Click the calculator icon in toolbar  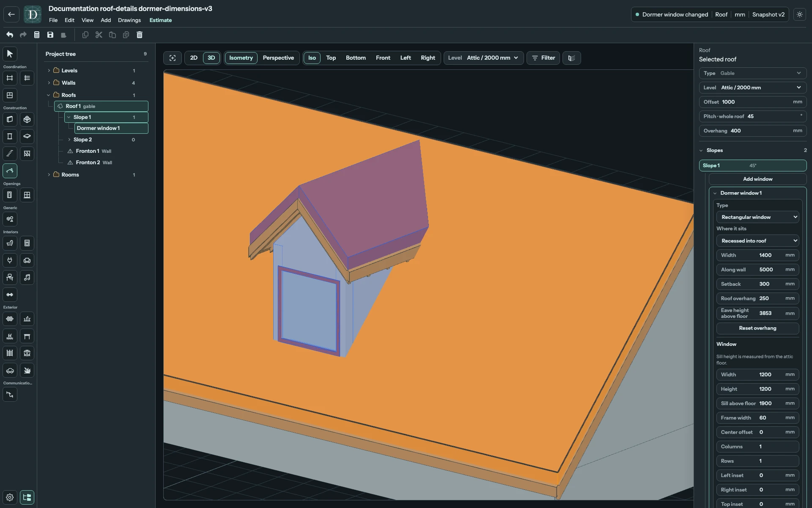[37, 35]
